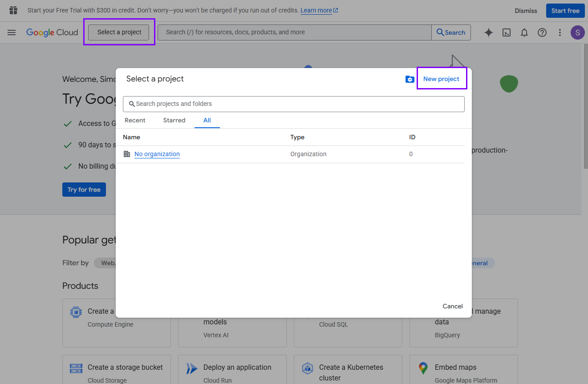View notifications via the bell icon
This screenshot has height=384, width=588.
point(524,32)
